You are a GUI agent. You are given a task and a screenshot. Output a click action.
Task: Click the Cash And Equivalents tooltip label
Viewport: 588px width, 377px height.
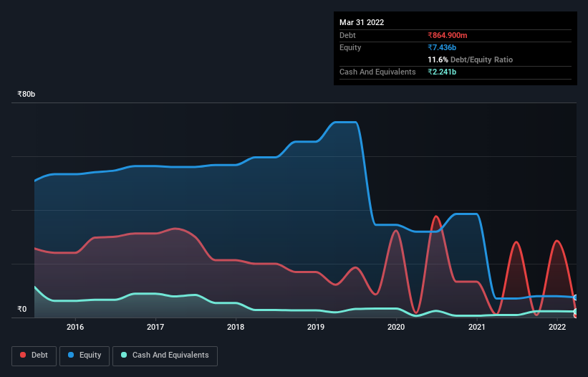tap(377, 72)
